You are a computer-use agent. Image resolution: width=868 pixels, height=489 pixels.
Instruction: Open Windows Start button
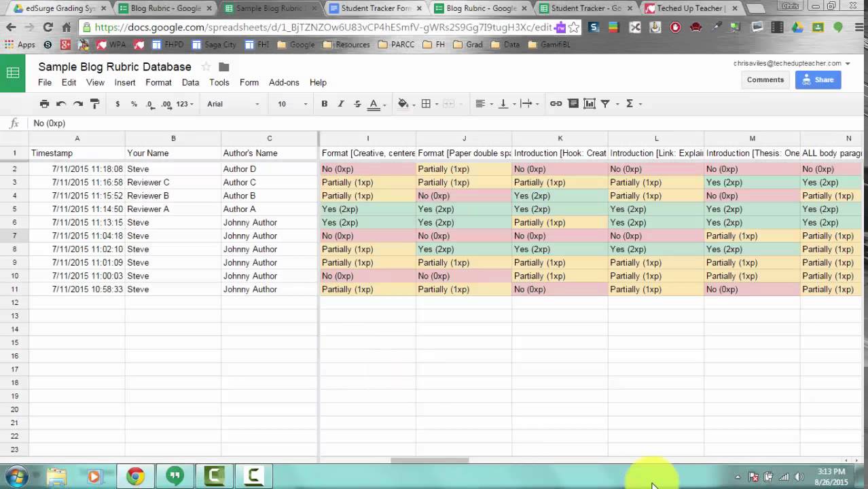pos(16,476)
